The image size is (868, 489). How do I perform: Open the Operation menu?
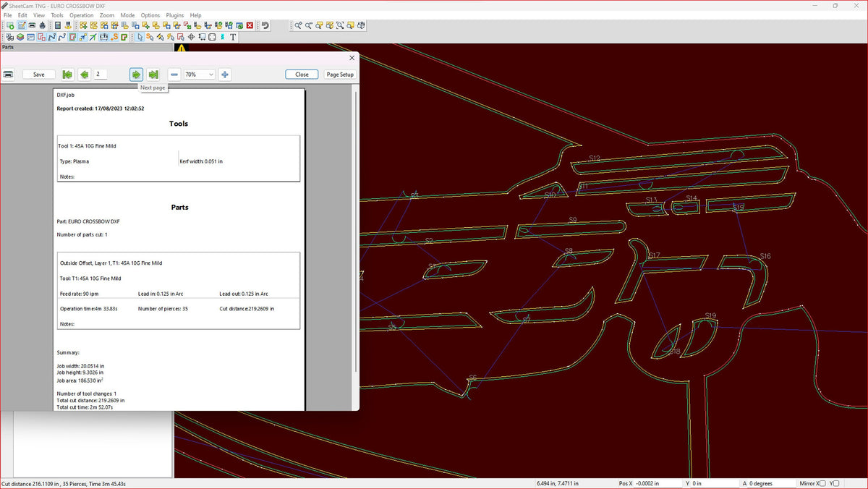coord(82,15)
